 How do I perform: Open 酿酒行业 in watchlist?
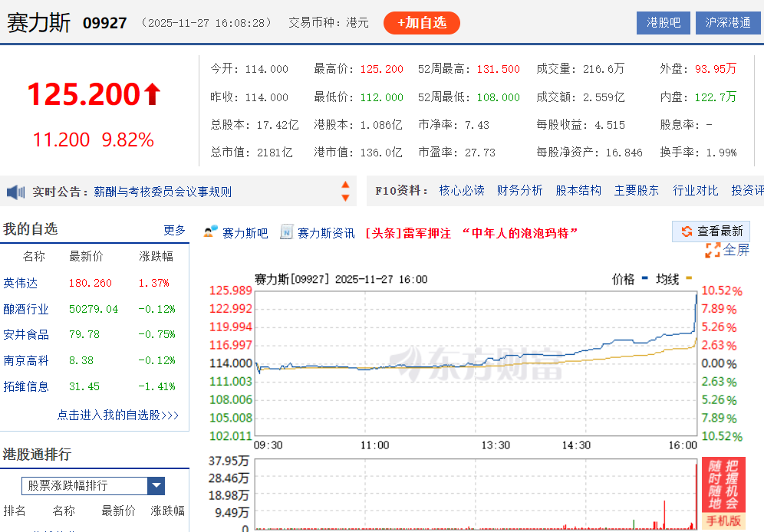coord(26,309)
